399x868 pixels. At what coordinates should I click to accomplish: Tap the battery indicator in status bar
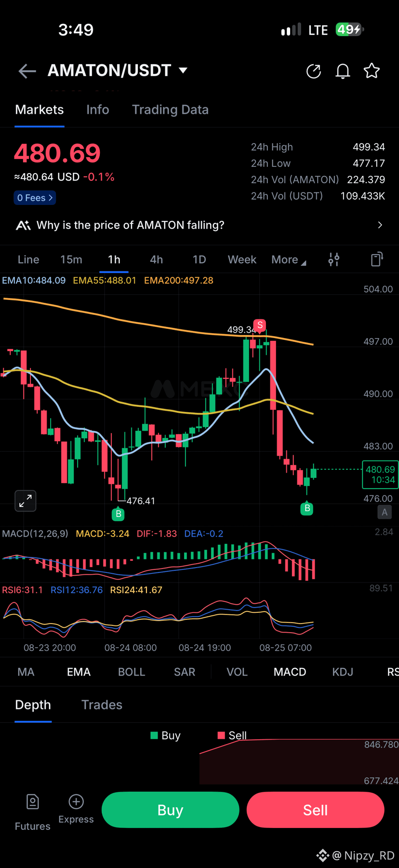[x=350, y=29]
